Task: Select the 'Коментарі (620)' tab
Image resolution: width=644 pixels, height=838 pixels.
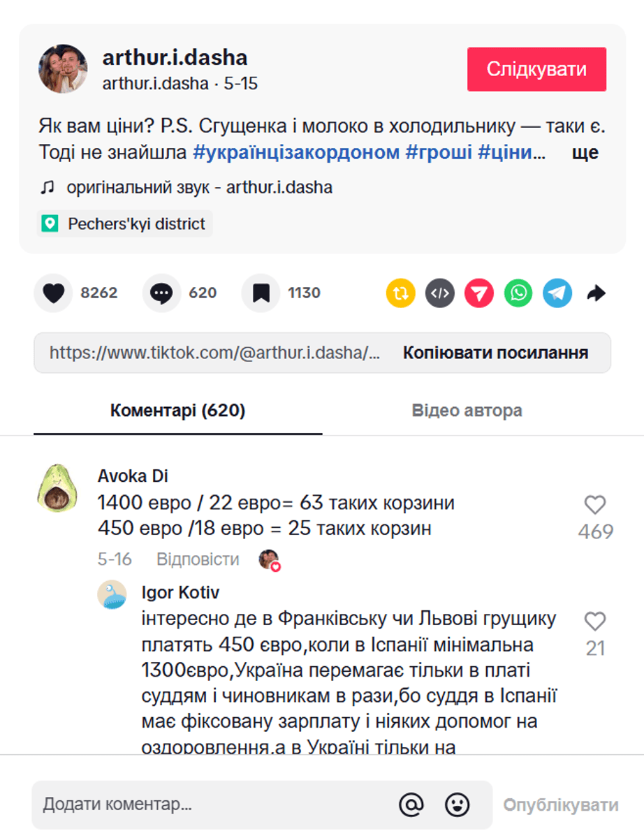Action: click(177, 411)
